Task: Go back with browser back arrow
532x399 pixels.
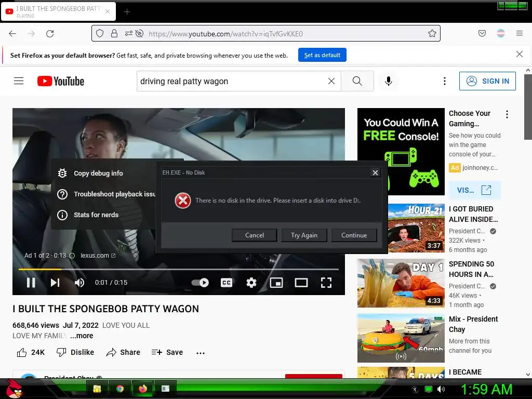Action: point(12,34)
